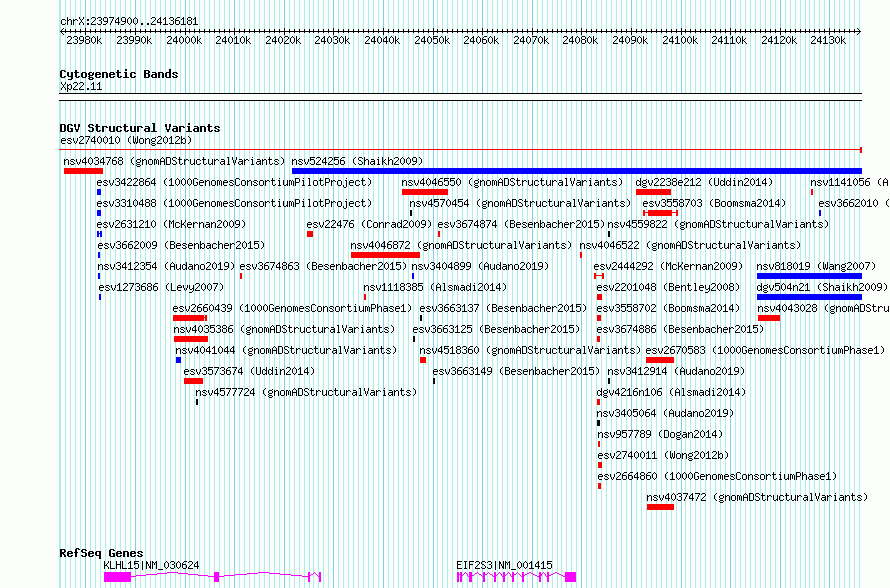
Task: Click the nsv4046550 gnomAD label
Action: tap(512, 182)
